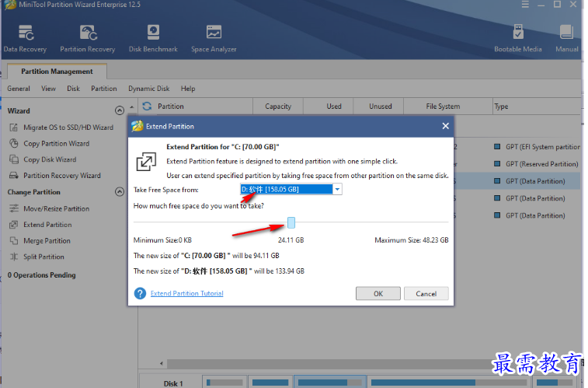
Task: Click the Partition Recovery Wizard label
Action: [62, 175]
